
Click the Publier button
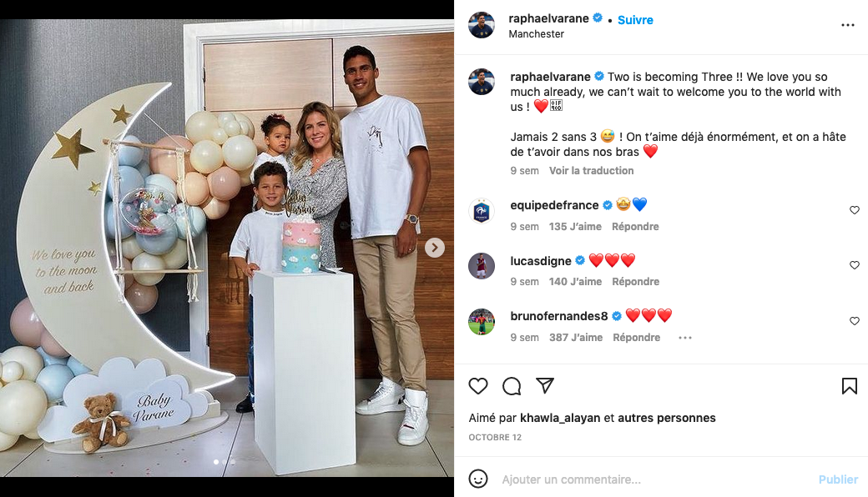click(838, 479)
